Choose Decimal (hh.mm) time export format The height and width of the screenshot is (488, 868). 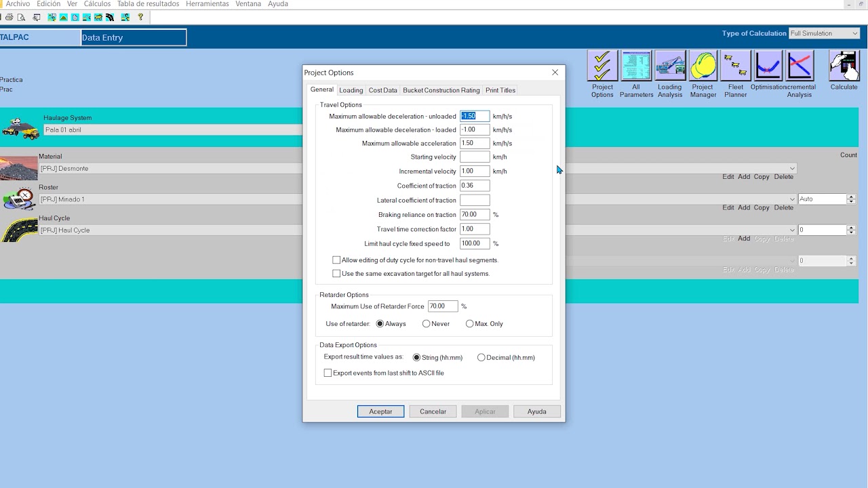coord(481,357)
